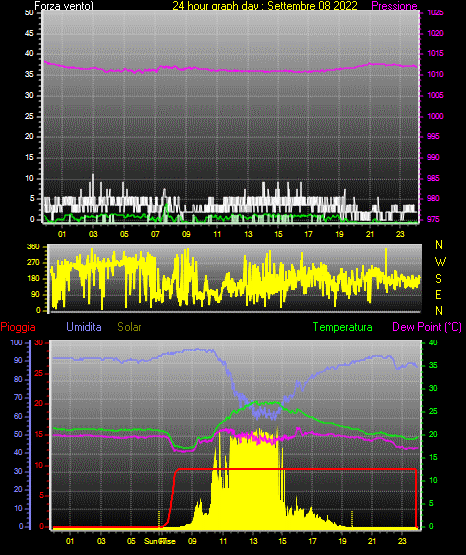Click hour 09 on the bottom graph axis
Viewport: 466px width, 555px height.
pyautogui.click(x=192, y=541)
